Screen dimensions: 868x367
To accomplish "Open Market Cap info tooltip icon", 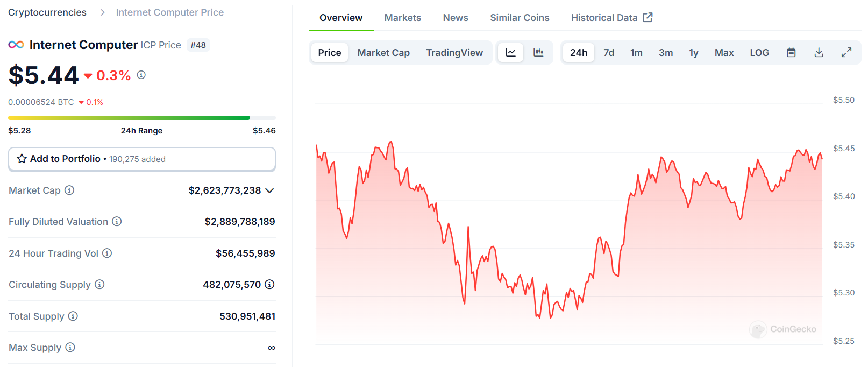I will [69, 190].
